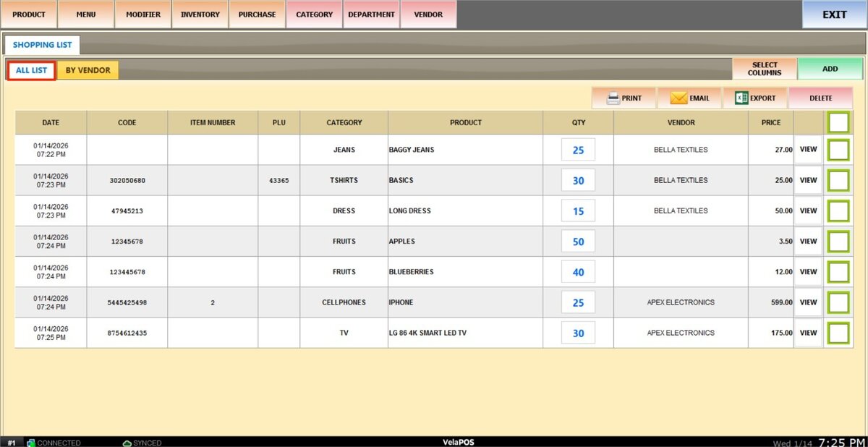Click the 7:25 PM clock in status bar
The height and width of the screenshot is (447, 868).
(x=841, y=441)
